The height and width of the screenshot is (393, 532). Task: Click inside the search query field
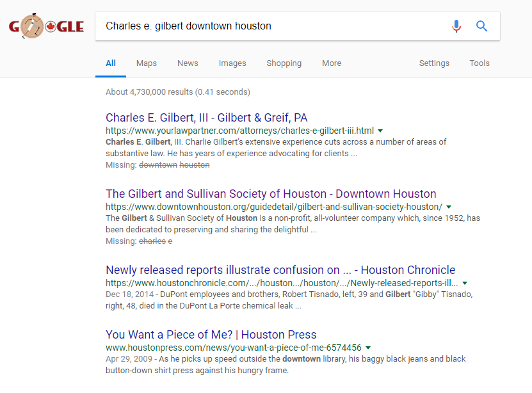pyautogui.click(x=269, y=26)
